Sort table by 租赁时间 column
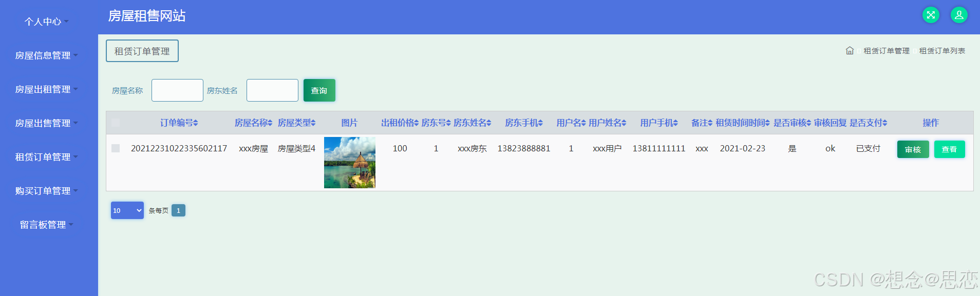 [x=742, y=123]
